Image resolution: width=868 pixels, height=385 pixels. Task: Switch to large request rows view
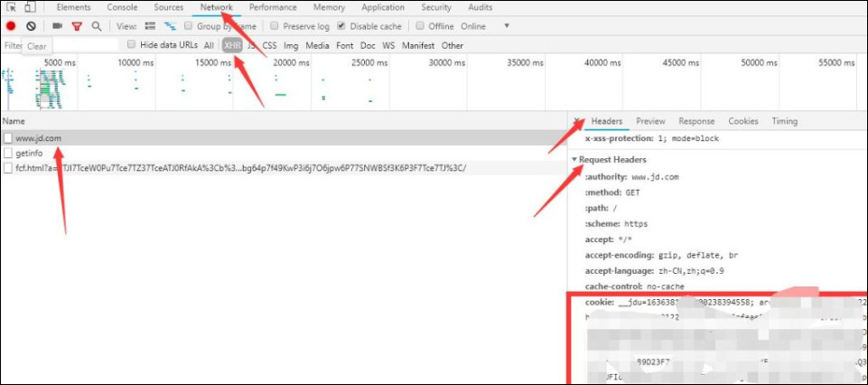coord(150,26)
